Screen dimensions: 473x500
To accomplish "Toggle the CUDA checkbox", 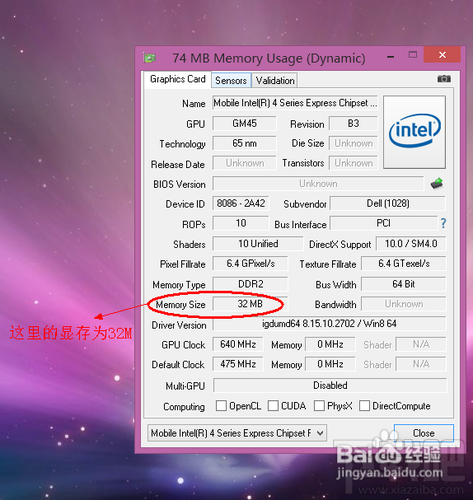I will tap(273, 406).
